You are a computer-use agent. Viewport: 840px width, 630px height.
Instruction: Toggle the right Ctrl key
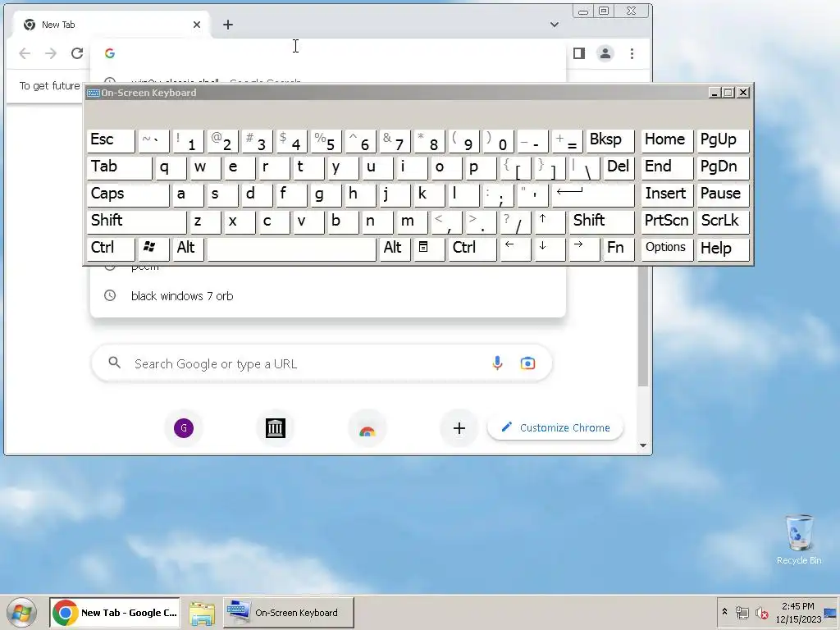tap(472, 249)
